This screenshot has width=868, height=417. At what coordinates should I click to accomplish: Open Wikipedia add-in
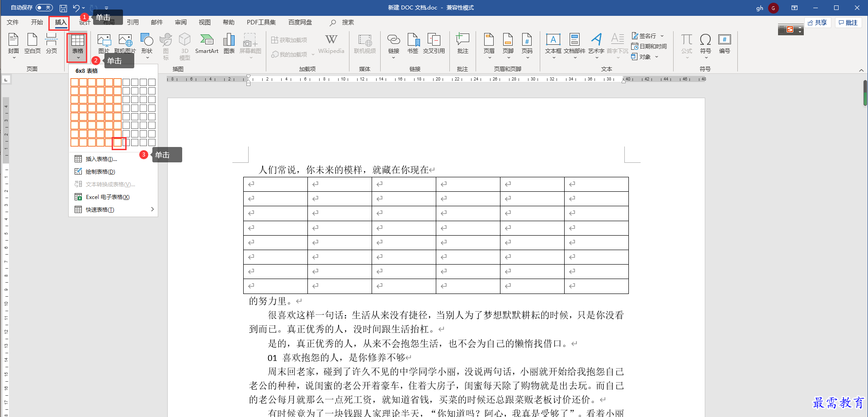point(331,44)
